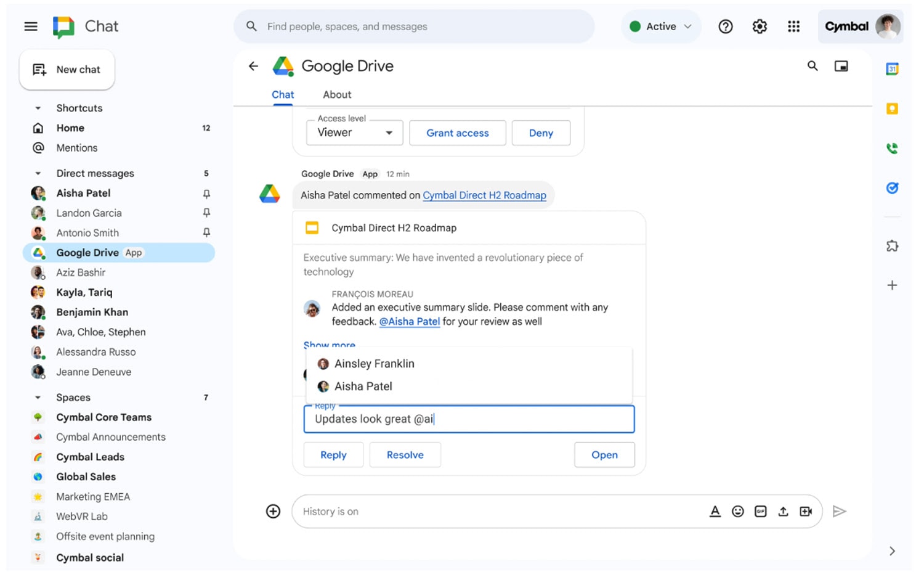
Task: Open the Cymbal Direct H2 Roadmap link
Action: [x=484, y=195]
